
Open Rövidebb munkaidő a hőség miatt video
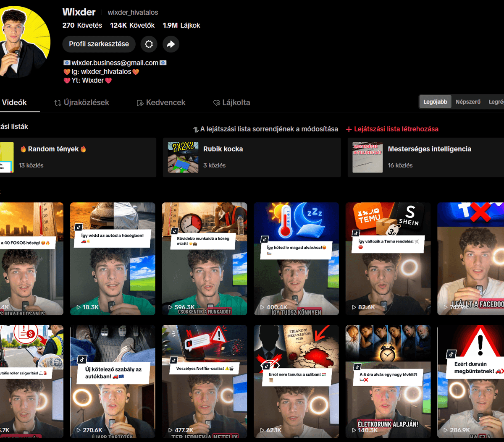click(x=205, y=259)
